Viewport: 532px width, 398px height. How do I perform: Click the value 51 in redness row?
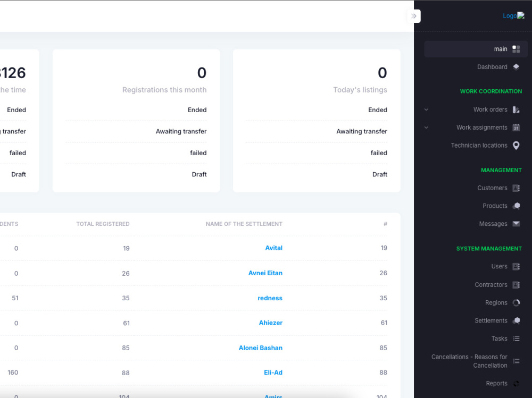coord(15,298)
